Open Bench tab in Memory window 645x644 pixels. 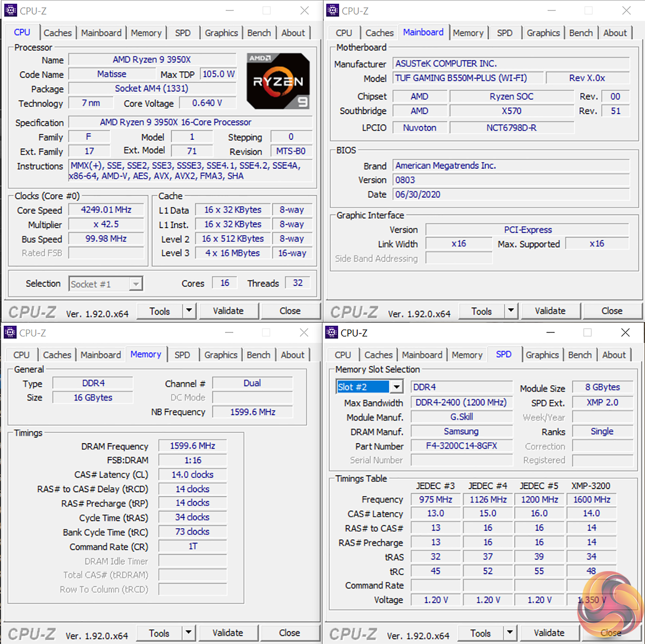[258, 355]
